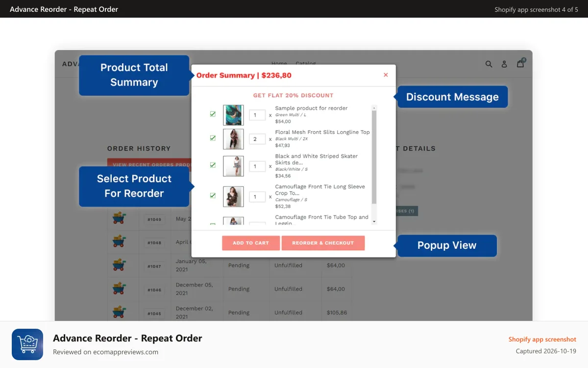
Task: Click 'Green Multi / L' variant text
Action: click(291, 115)
